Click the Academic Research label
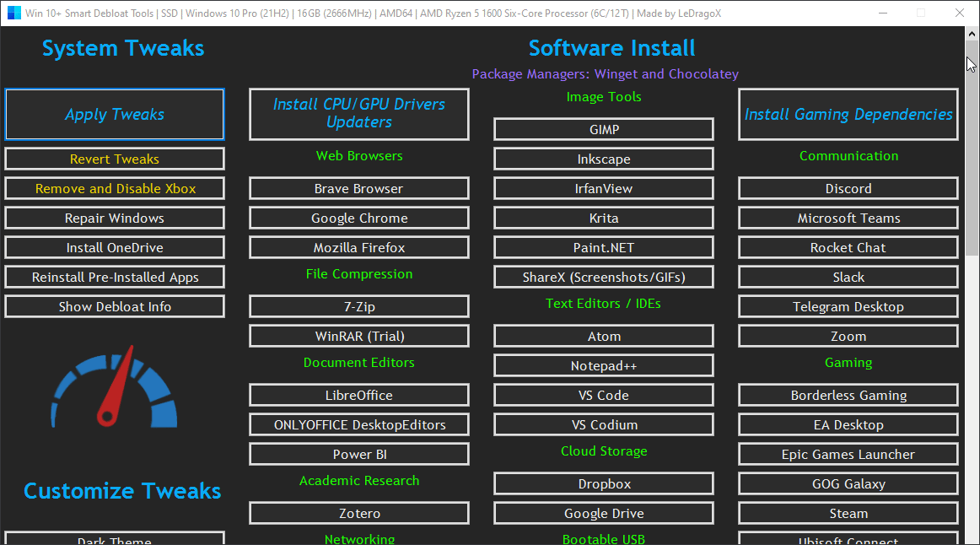The height and width of the screenshot is (545, 980). coord(359,481)
